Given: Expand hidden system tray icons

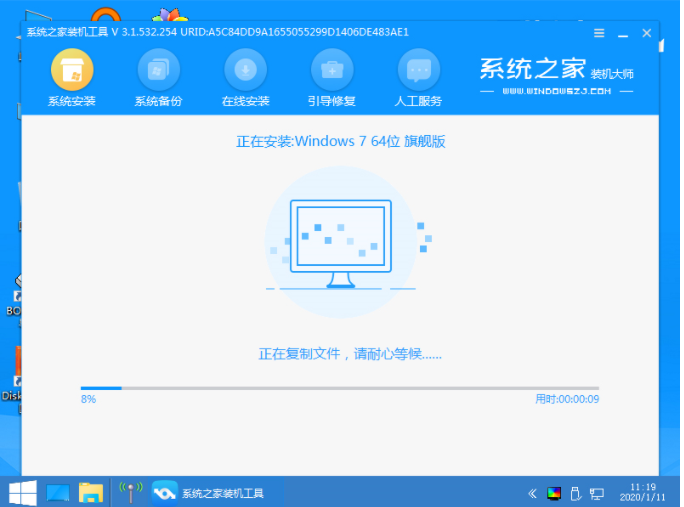Looking at the screenshot, I should tap(532, 493).
